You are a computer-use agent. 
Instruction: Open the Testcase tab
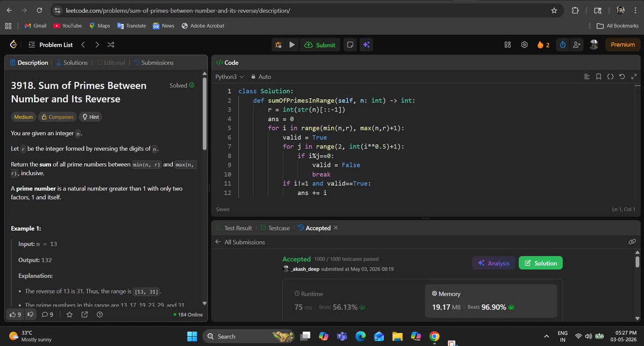click(275, 228)
